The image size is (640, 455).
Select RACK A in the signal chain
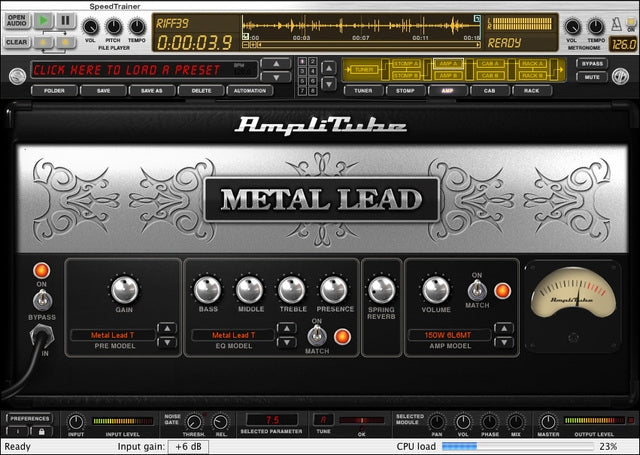tap(533, 64)
